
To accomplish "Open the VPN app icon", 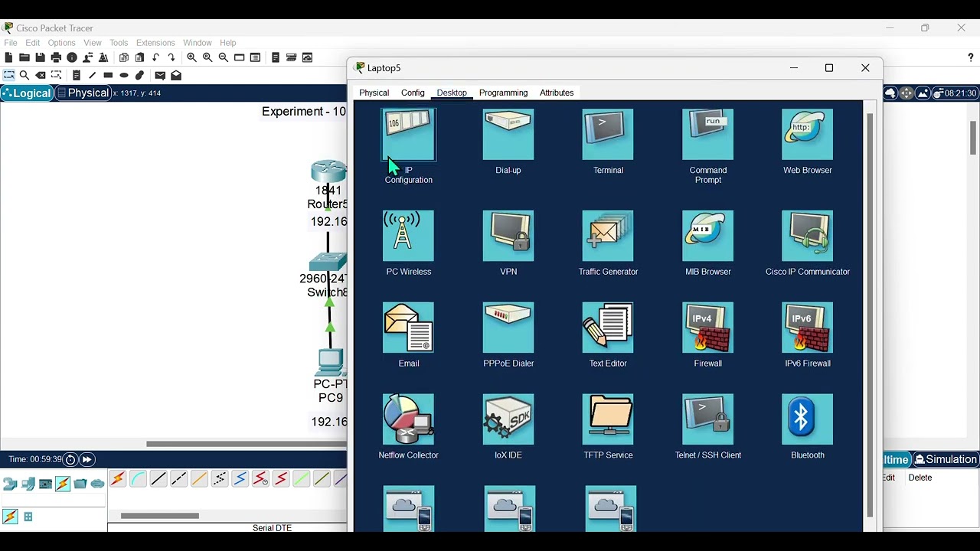I will pyautogui.click(x=508, y=236).
